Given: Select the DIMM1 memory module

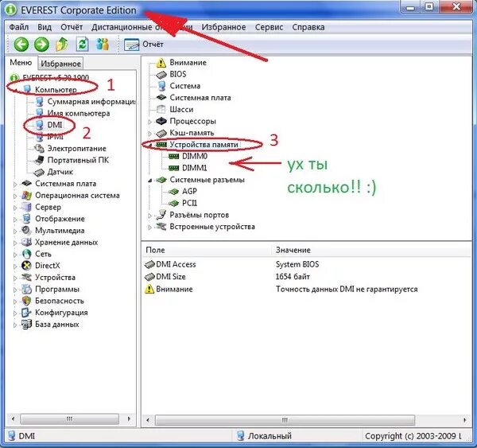Looking at the screenshot, I should click(x=195, y=168).
